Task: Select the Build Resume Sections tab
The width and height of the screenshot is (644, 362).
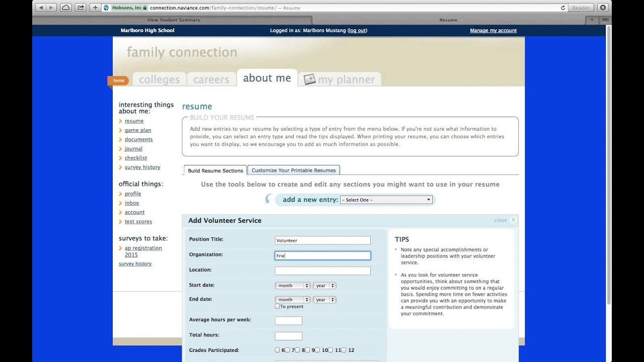Action: pyautogui.click(x=215, y=170)
